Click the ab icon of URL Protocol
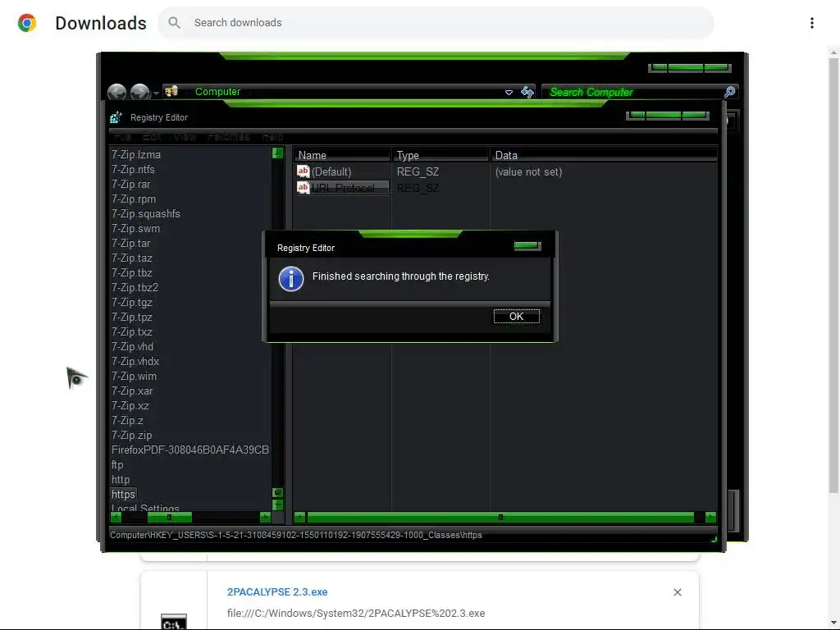The height and width of the screenshot is (630, 840). (x=303, y=188)
